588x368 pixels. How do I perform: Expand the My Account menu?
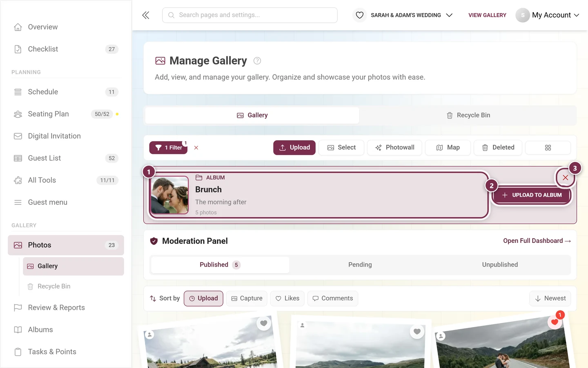pyautogui.click(x=555, y=15)
